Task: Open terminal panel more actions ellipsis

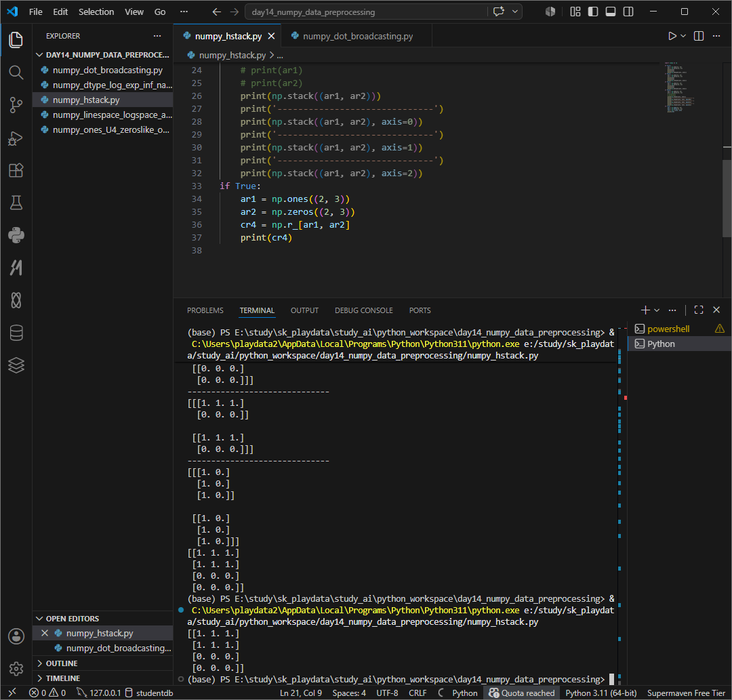Action: [x=672, y=310]
